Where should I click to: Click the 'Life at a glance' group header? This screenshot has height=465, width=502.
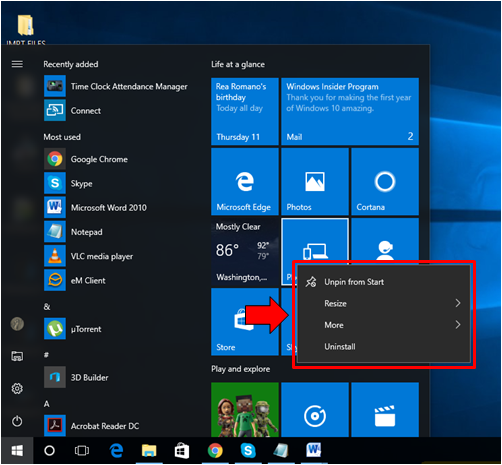click(238, 64)
